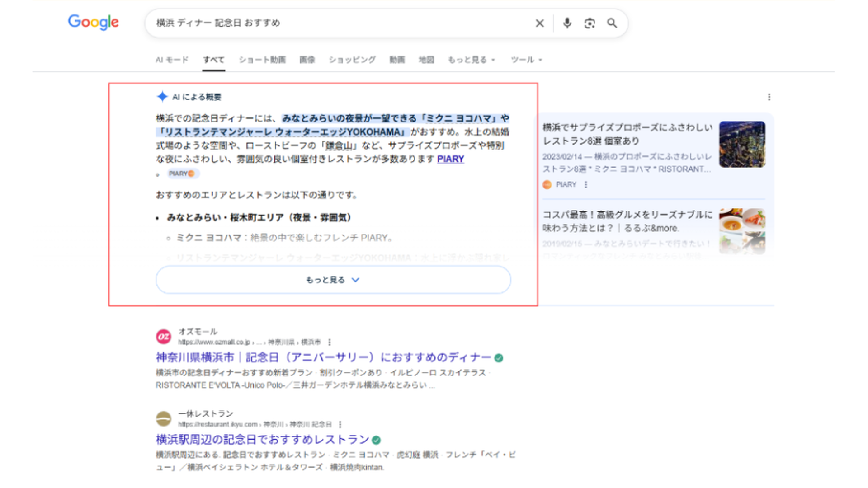
Task: Open the ツール dropdown menu
Action: [526, 60]
